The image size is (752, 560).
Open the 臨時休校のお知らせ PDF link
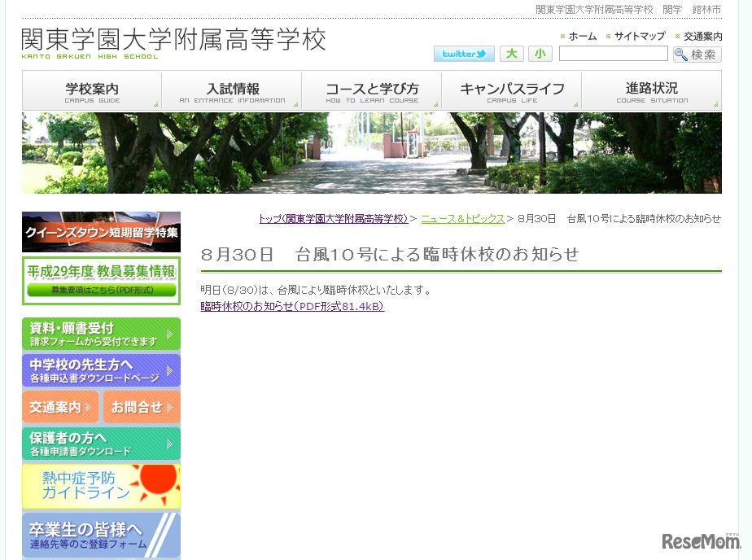291,307
